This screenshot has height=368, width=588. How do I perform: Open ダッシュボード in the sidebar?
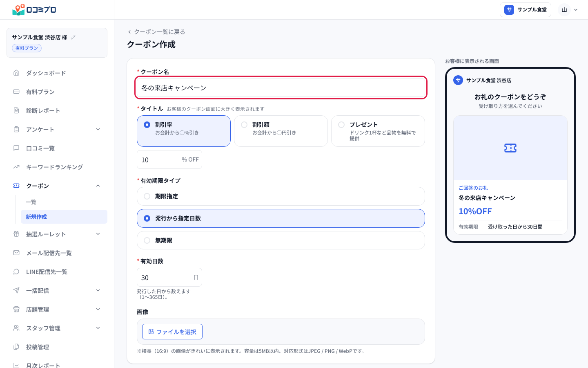57,73
